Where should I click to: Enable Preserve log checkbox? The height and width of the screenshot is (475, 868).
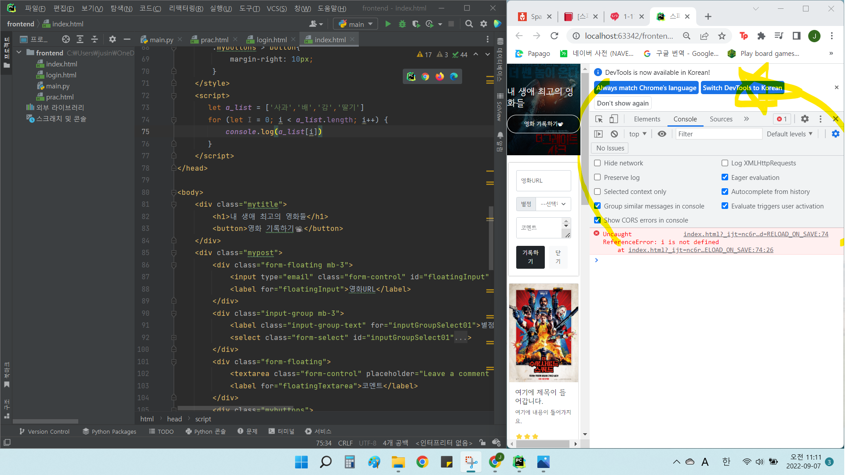(x=598, y=177)
